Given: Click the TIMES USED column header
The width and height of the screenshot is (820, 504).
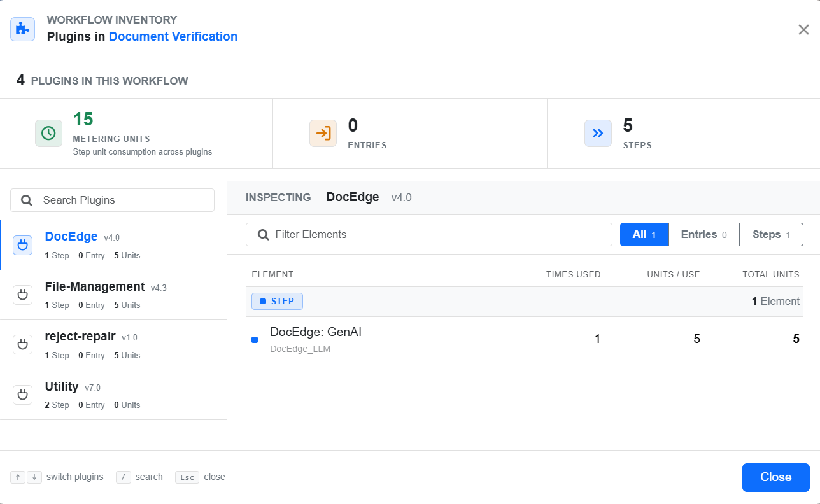Looking at the screenshot, I should pyautogui.click(x=573, y=274).
